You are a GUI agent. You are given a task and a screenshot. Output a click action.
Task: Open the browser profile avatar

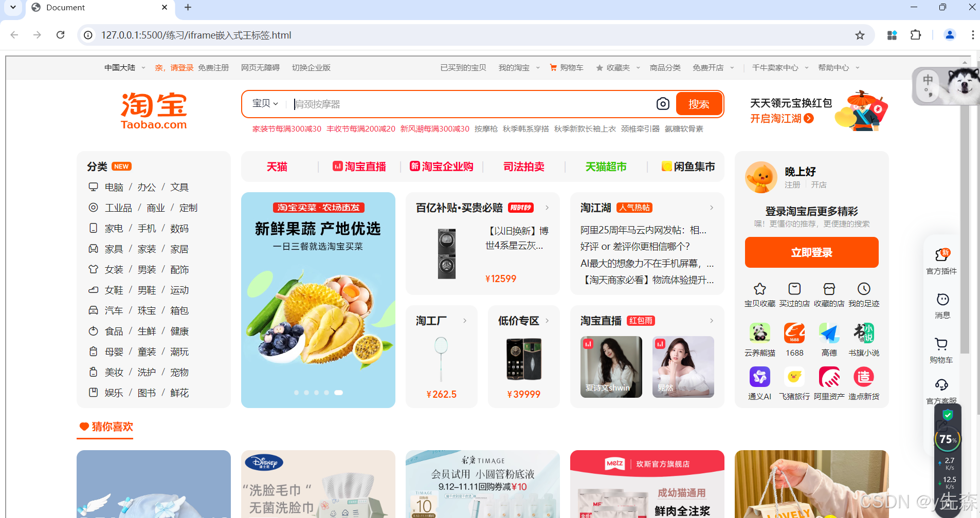tap(950, 35)
